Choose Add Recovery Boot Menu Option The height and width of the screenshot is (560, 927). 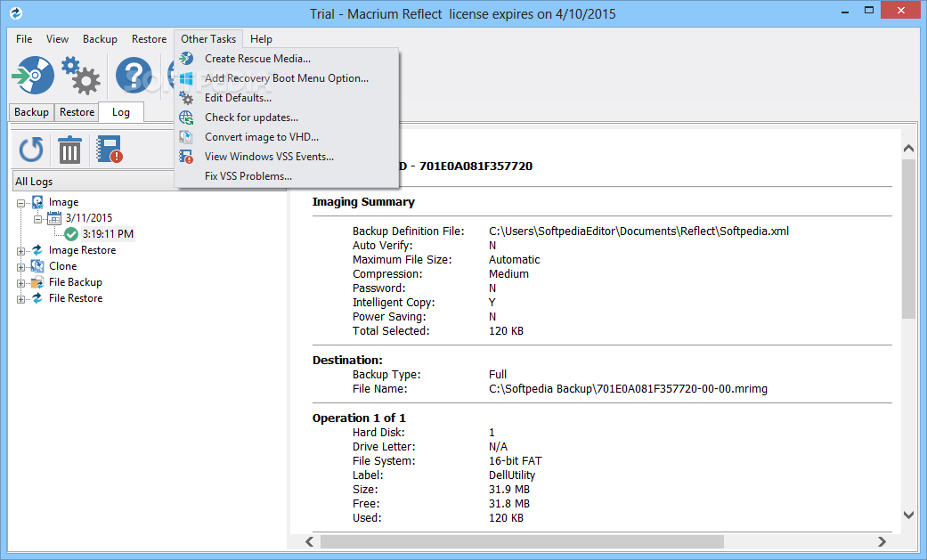[x=287, y=78]
